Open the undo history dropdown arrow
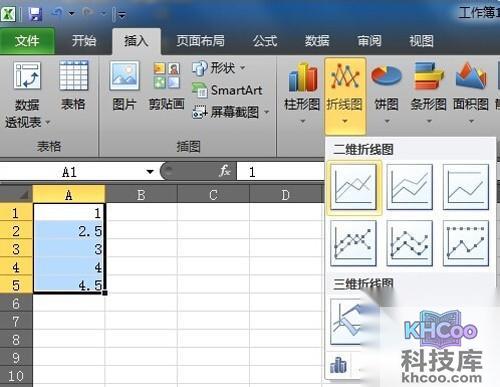Screen dimensions: 500x387 (72, 13)
